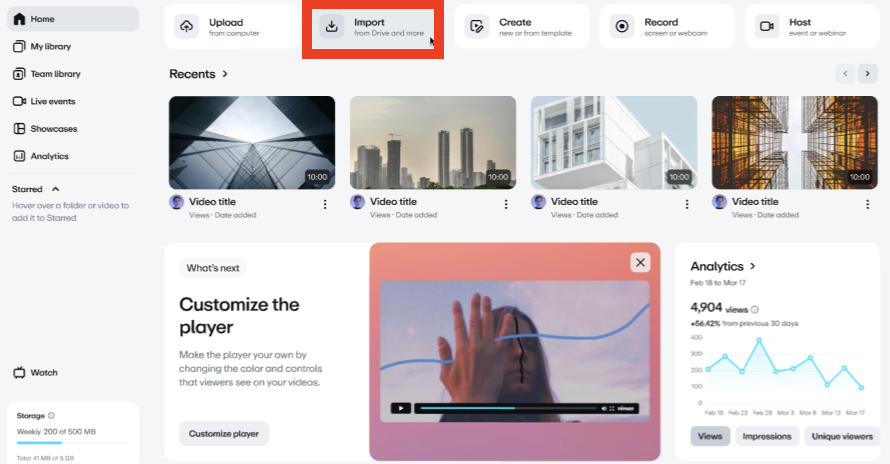Collapse the Starred section
Image resolution: width=890 pixels, height=464 pixels.
[x=55, y=189]
